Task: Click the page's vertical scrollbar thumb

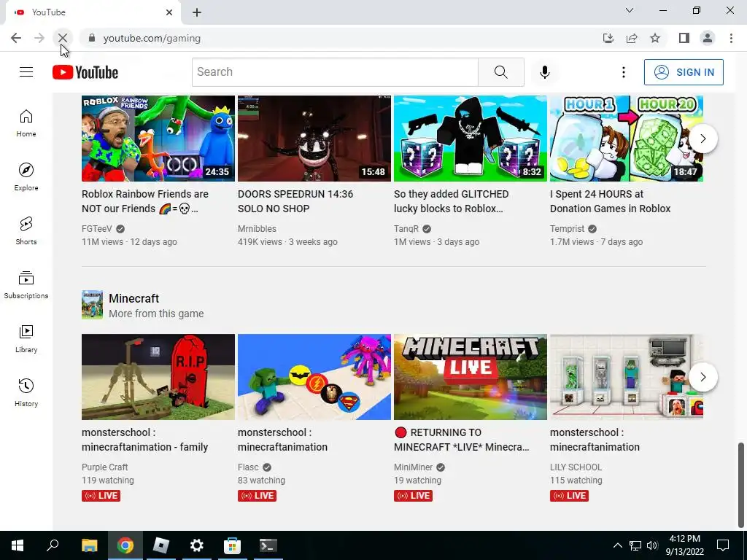Action: tap(740, 485)
